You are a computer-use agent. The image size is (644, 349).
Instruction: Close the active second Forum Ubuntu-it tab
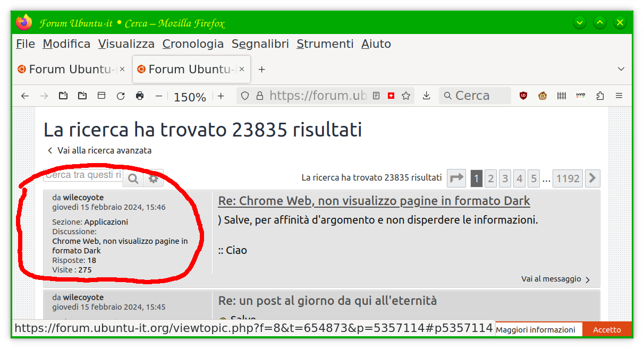[242, 69]
